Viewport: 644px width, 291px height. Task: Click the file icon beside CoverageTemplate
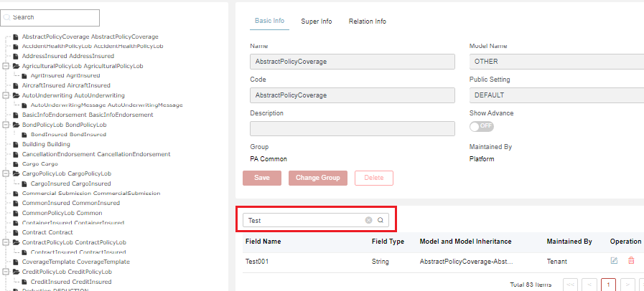[x=16, y=262]
